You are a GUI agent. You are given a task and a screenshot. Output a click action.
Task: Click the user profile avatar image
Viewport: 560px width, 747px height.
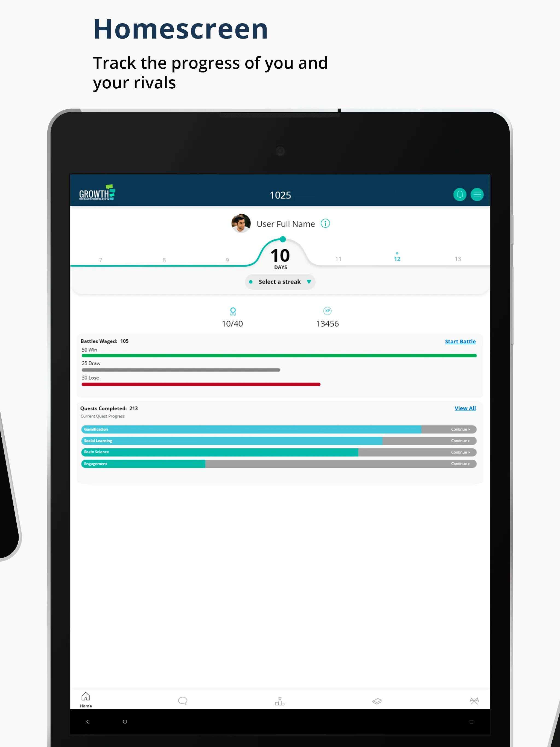click(x=241, y=223)
